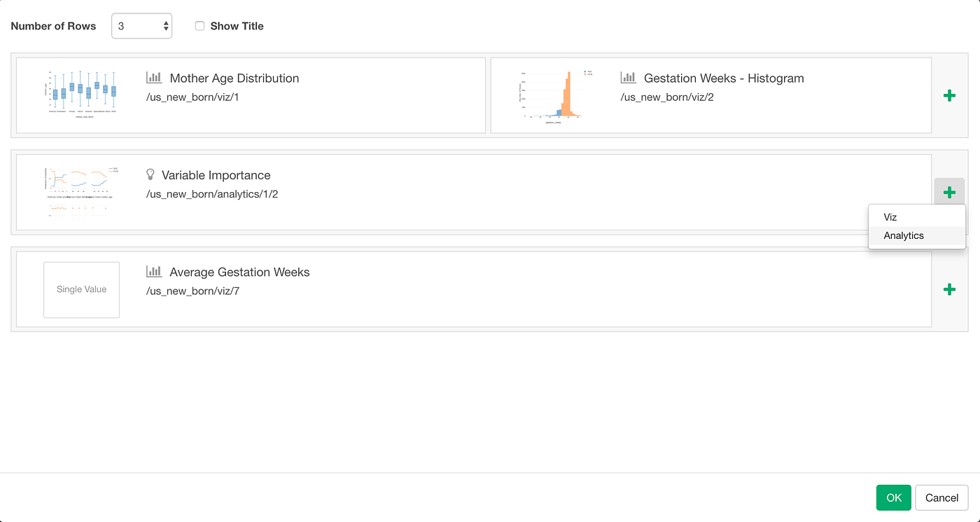Click the green plus icon on the first row
The image size is (980, 522).
click(x=949, y=95)
